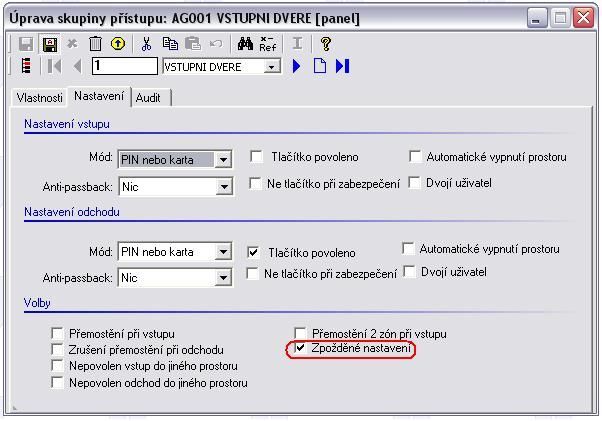Click the scissors cut icon
Viewport: 602px width, 421px height.
146,44
